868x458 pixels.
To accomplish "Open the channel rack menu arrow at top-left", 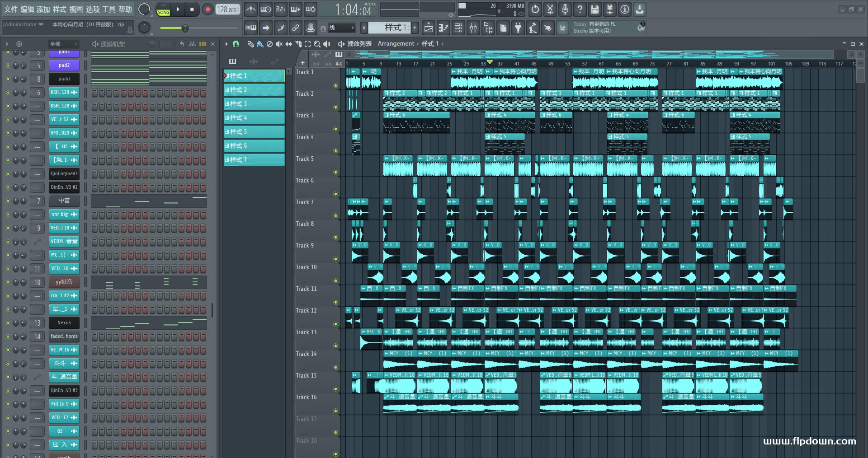I will (7, 44).
